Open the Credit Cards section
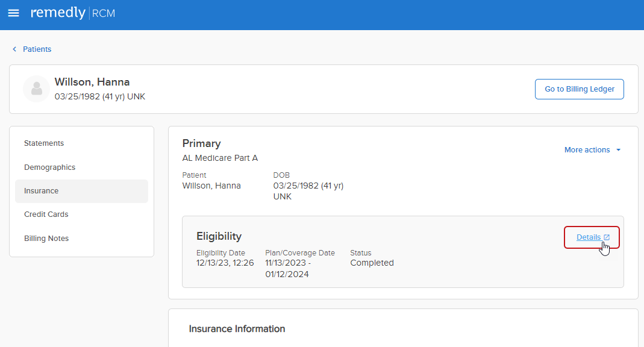 (46, 214)
